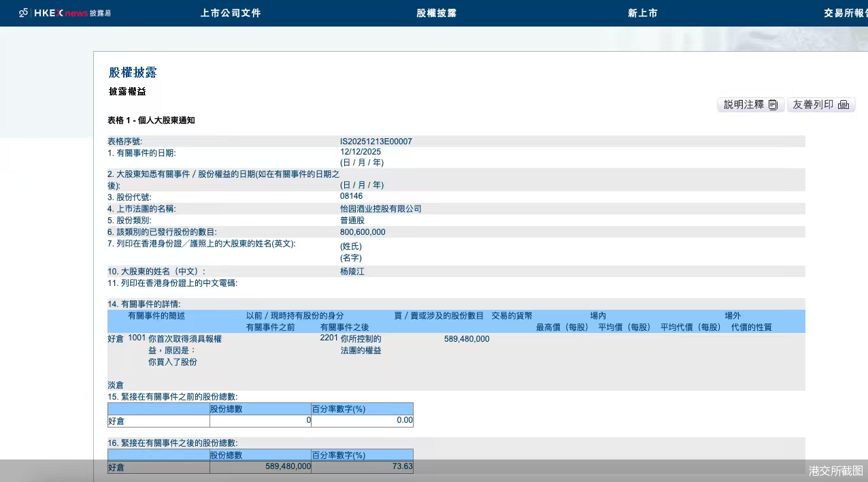
Task: Click the event date 12/12/2025
Action: 358,152
